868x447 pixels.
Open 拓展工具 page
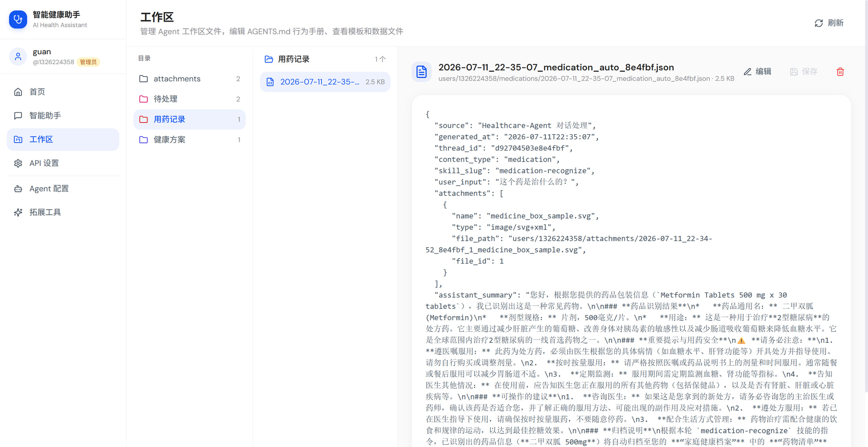(63, 212)
